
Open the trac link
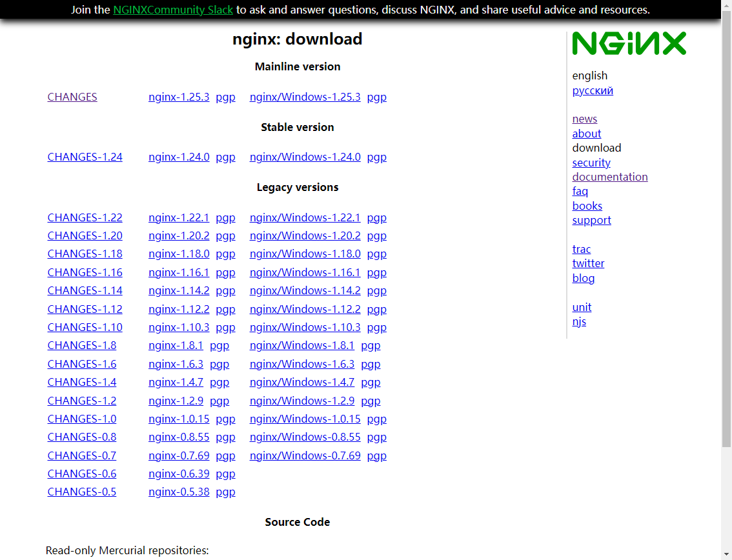tap(581, 249)
